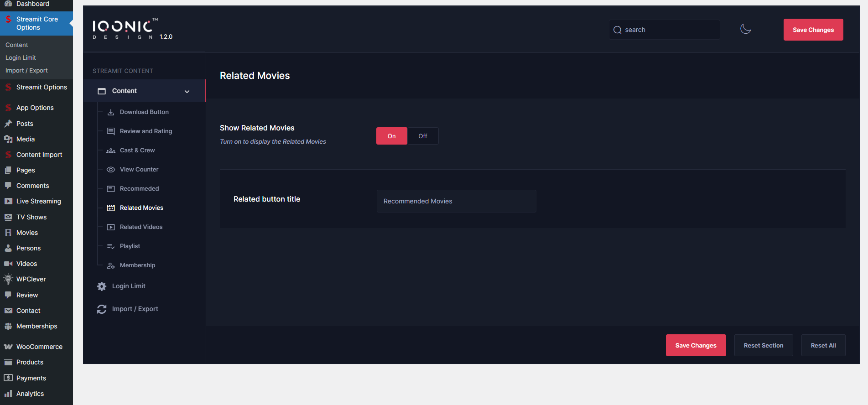The height and width of the screenshot is (405, 868).
Task: Collapse the Content section chevron
Action: coord(187,91)
